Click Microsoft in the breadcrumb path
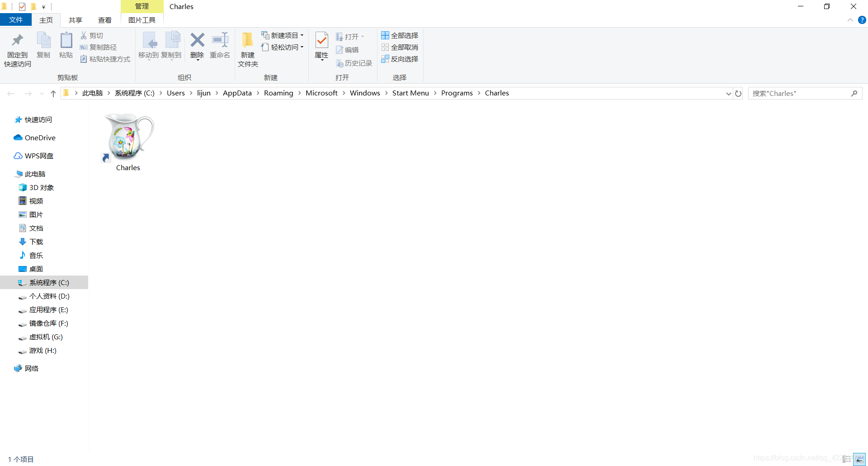The width and height of the screenshot is (868, 466). (321, 93)
